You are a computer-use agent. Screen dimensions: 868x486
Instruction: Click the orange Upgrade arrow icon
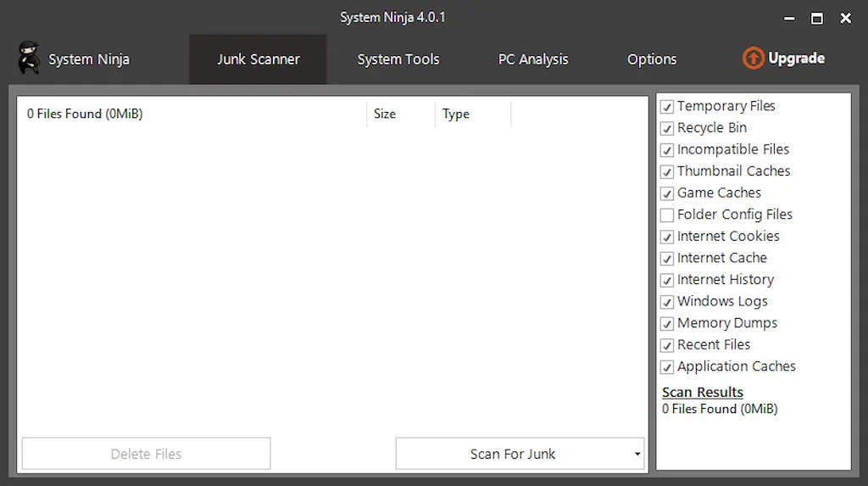(x=753, y=59)
